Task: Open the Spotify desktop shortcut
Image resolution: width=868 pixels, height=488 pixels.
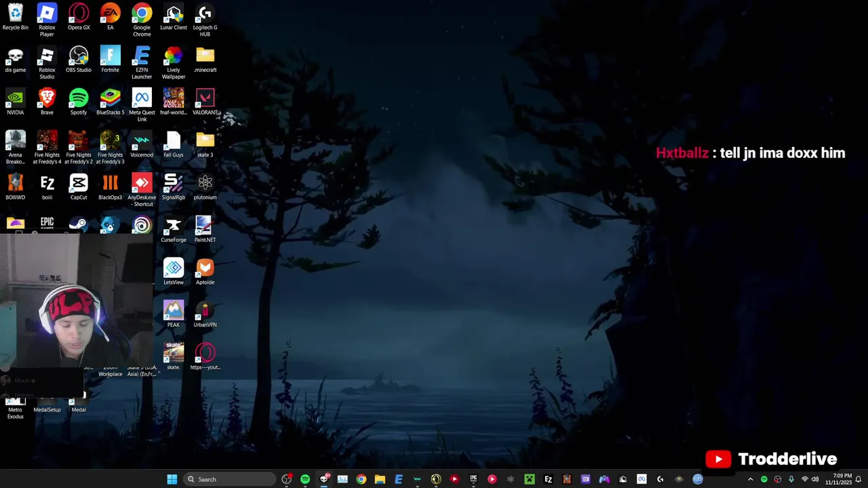Action: click(79, 102)
